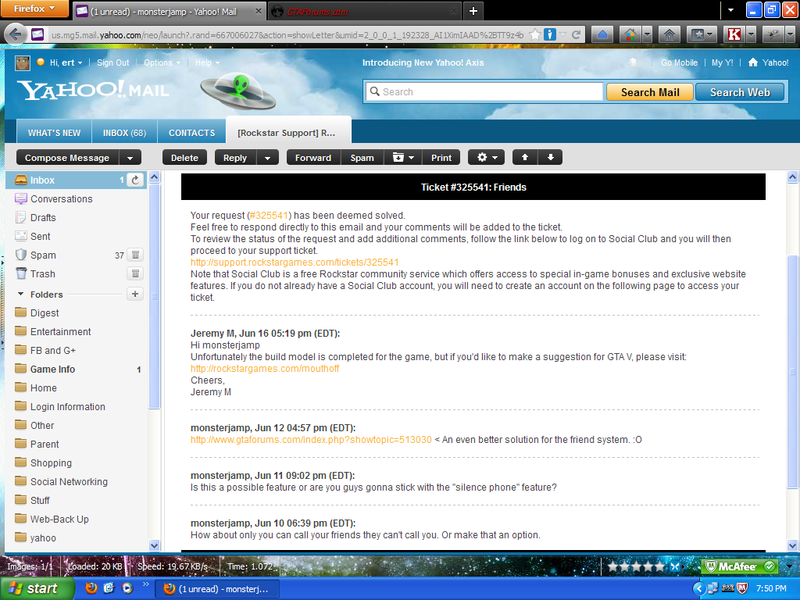Click the Yahoo home icon in header

tap(753, 62)
